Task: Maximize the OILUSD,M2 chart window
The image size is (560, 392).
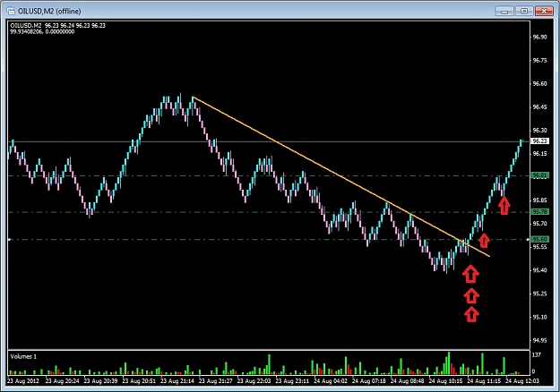Action: tap(524, 11)
